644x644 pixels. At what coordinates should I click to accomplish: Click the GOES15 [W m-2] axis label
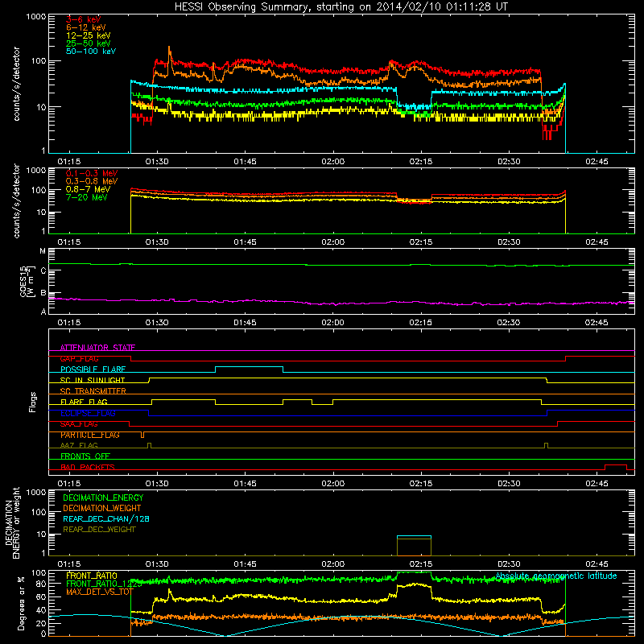coord(27,281)
